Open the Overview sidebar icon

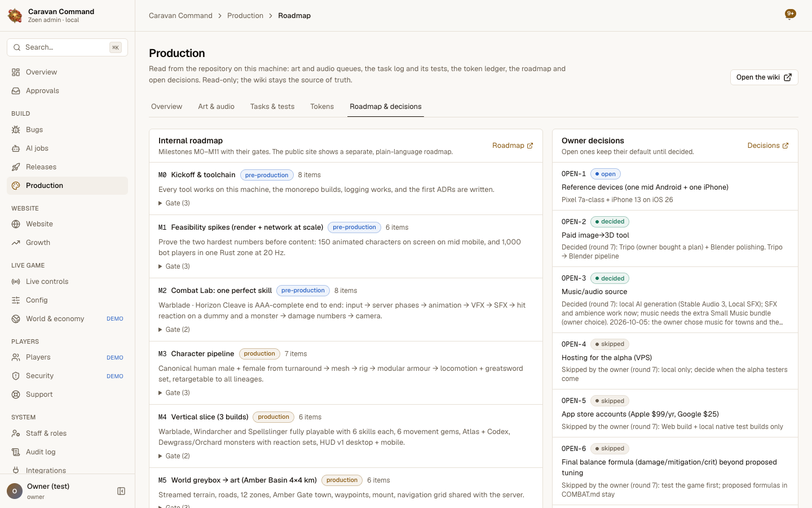(x=16, y=72)
